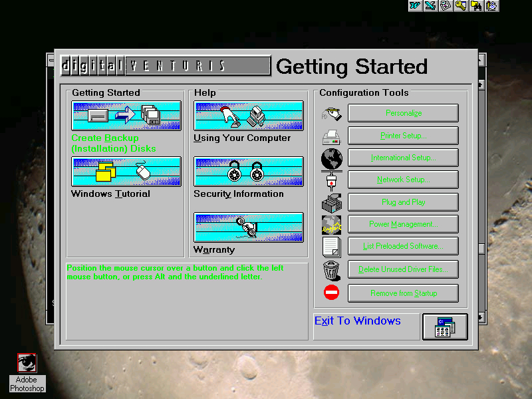Open the Windows Tutorial icon button

click(126, 172)
